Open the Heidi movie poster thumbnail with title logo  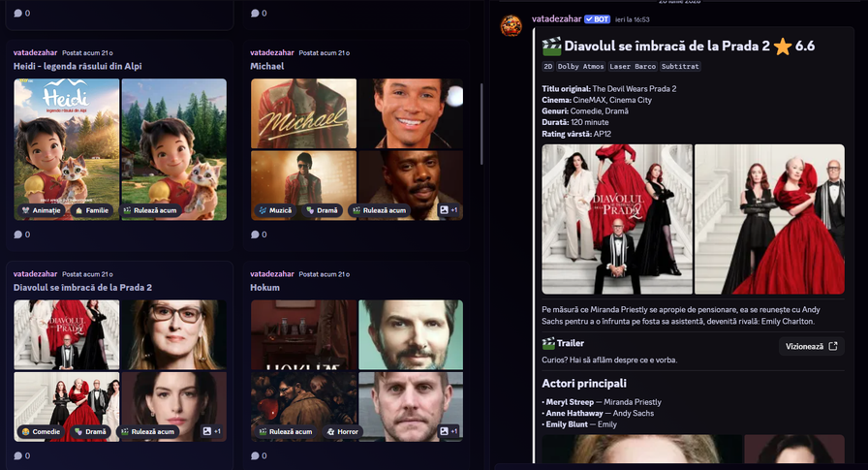[67, 149]
